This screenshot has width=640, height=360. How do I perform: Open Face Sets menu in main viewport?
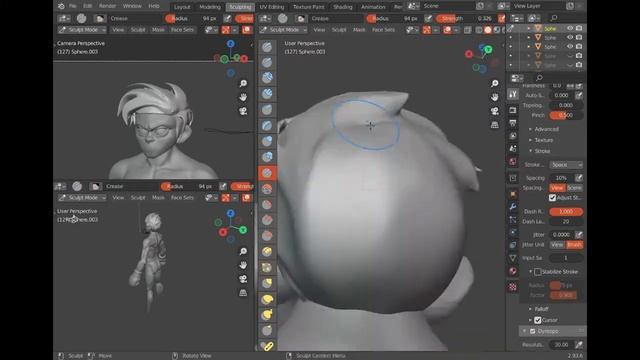click(383, 30)
